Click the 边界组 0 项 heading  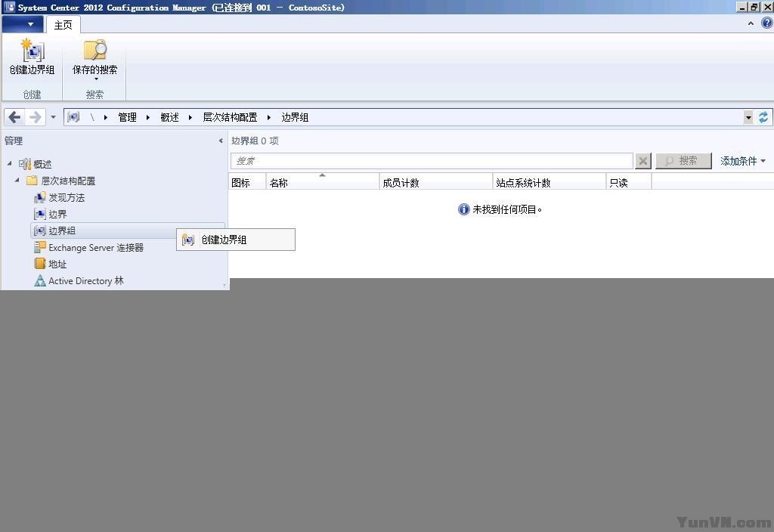coord(255,141)
